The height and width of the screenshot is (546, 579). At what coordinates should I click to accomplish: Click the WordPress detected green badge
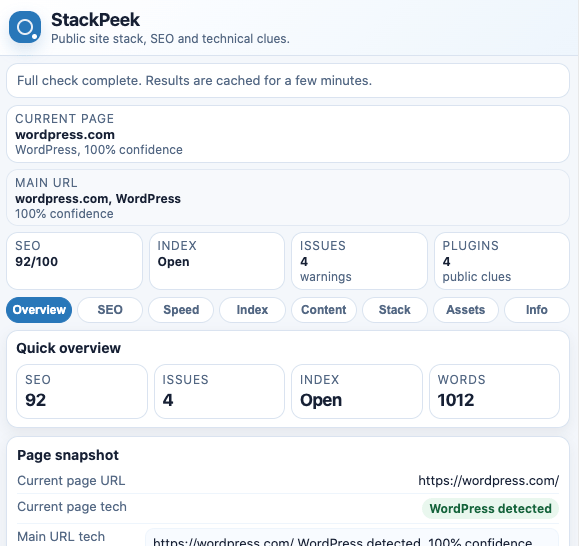pos(490,509)
